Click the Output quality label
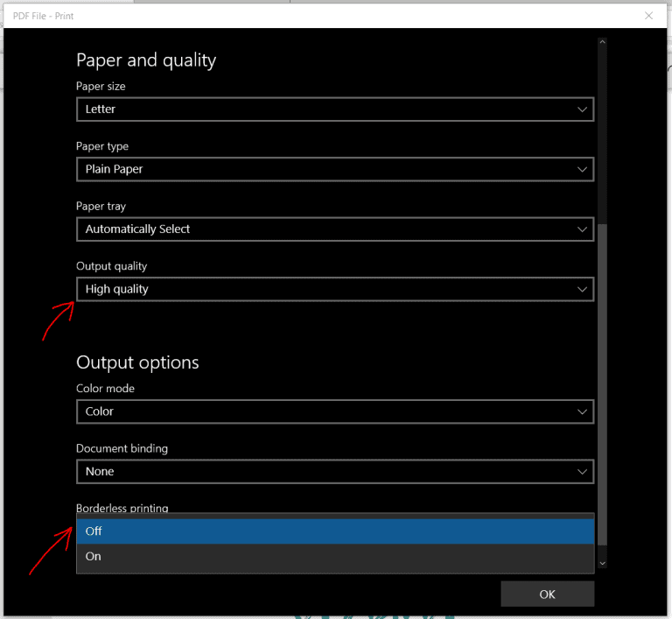672x619 pixels. [111, 266]
